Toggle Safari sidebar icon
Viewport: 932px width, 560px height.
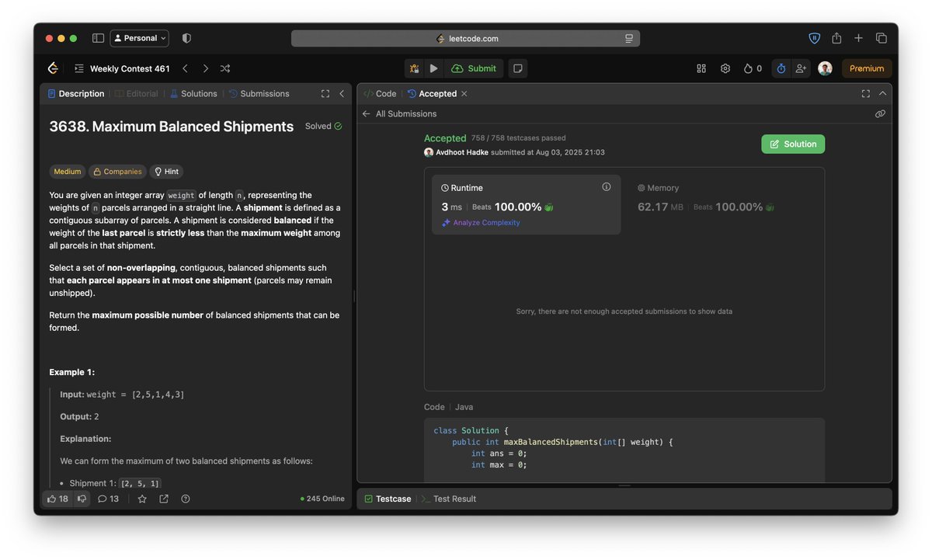pos(98,38)
